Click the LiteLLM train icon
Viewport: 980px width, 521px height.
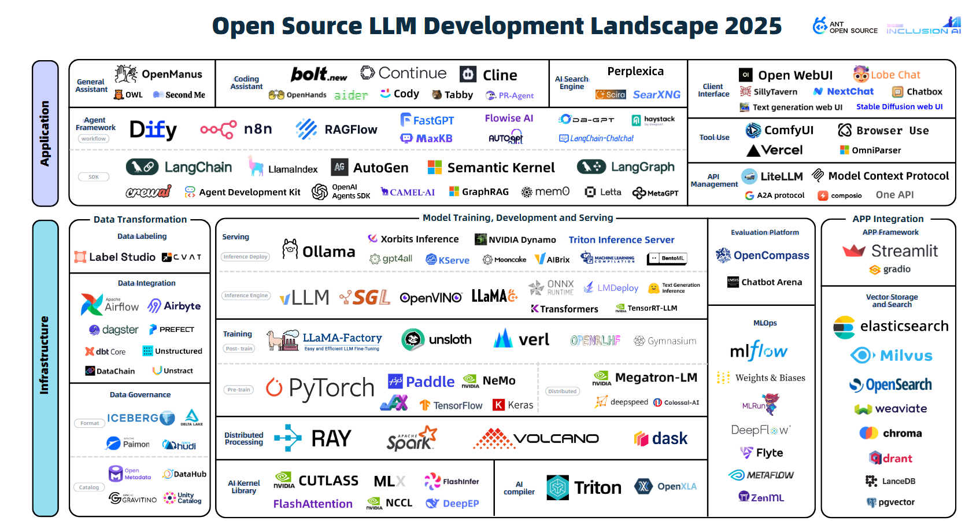(749, 176)
